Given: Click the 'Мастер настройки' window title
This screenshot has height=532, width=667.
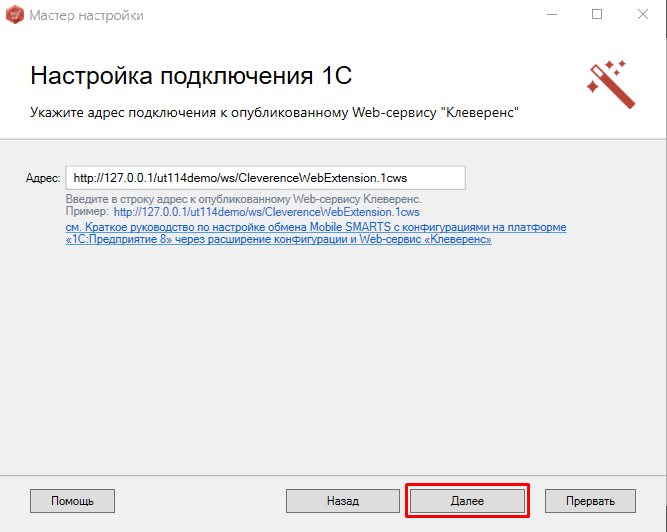Looking at the screenshot, I should click(x=86, y=15).
